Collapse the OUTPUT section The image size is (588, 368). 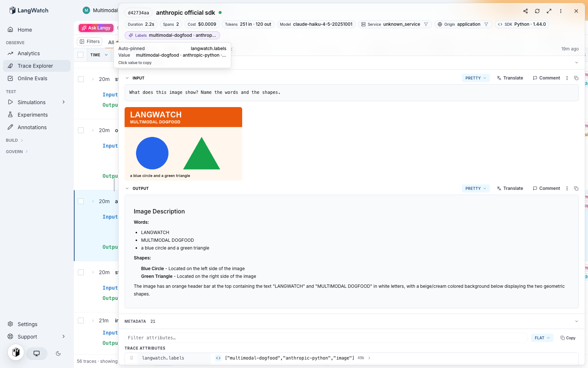pyautogui.click(x=127, y=188)
